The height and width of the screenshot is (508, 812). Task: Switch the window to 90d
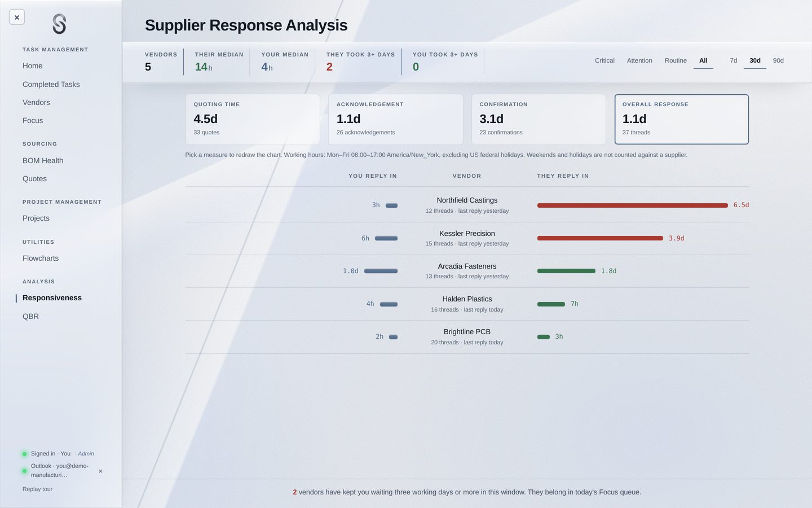(x=778, y=60)
